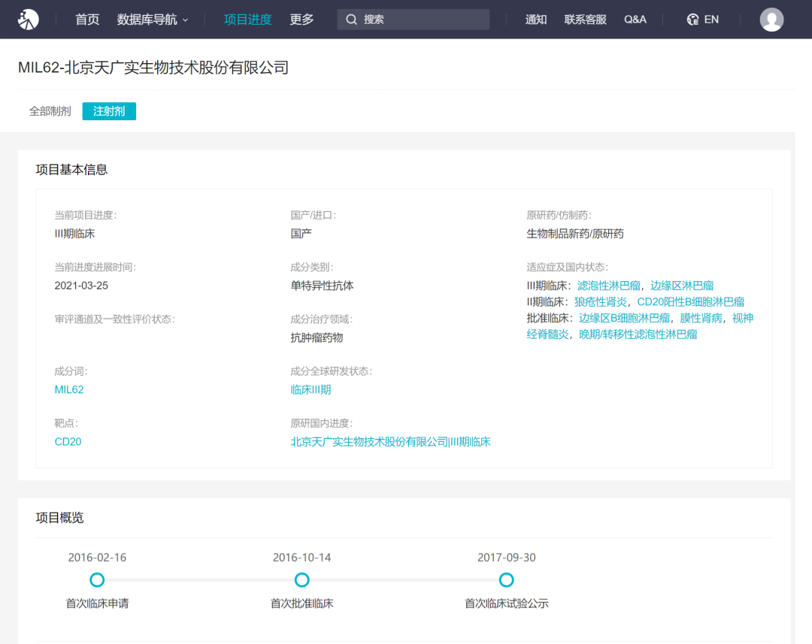Select the 注射剂 tab

coord(109,111)
